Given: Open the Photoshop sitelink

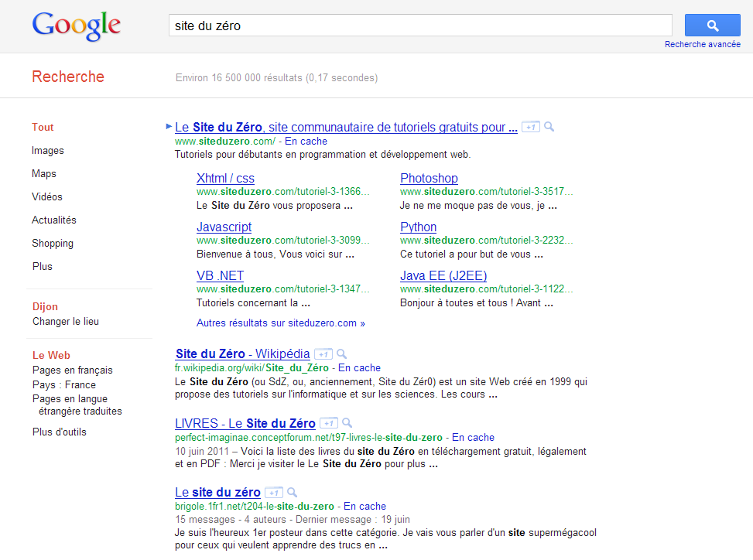Looking at the screenshot, I should (x=429, y=178).
